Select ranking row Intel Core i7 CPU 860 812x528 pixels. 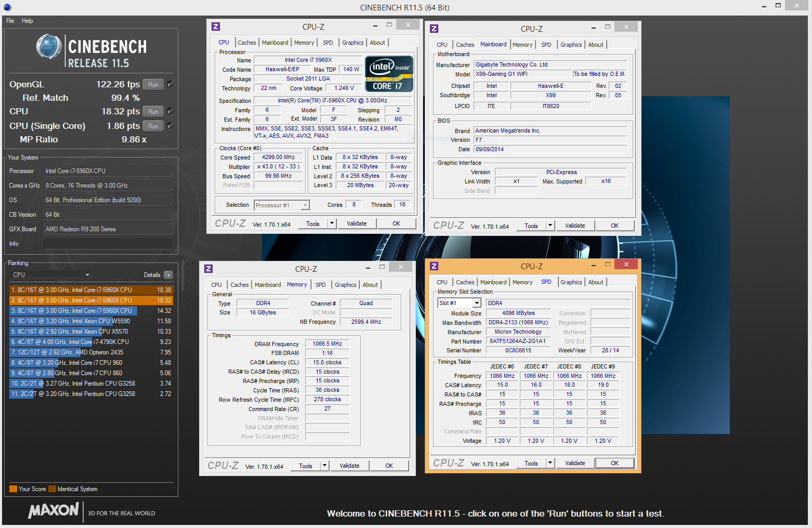click(91, 373)
